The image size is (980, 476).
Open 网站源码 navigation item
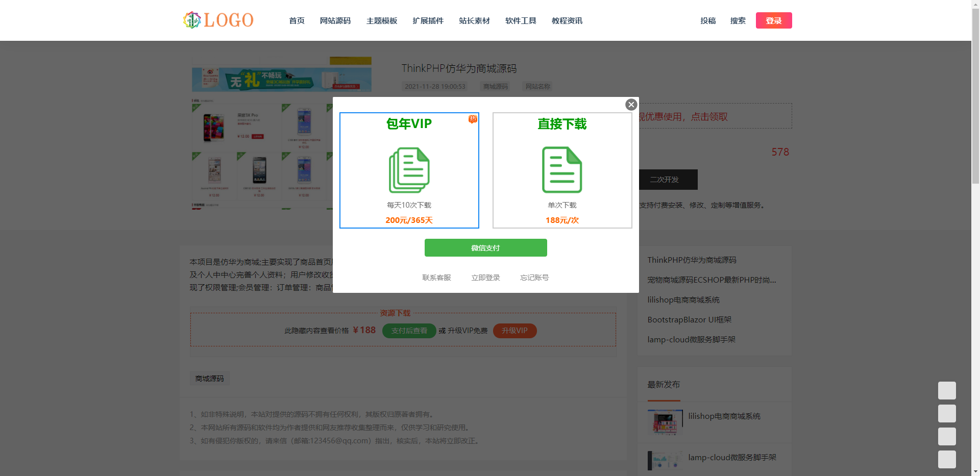pyautogui.click(x=335, y=20)
